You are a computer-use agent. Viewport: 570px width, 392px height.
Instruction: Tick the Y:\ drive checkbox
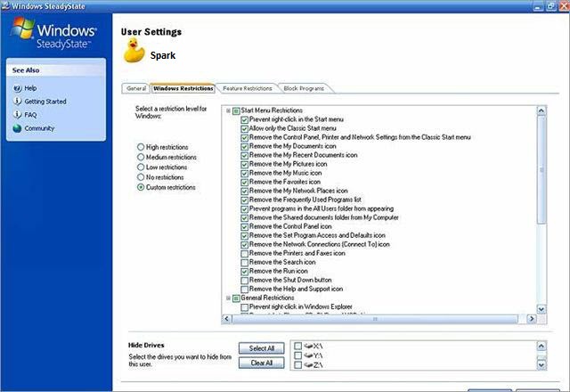tap(297, 355)
